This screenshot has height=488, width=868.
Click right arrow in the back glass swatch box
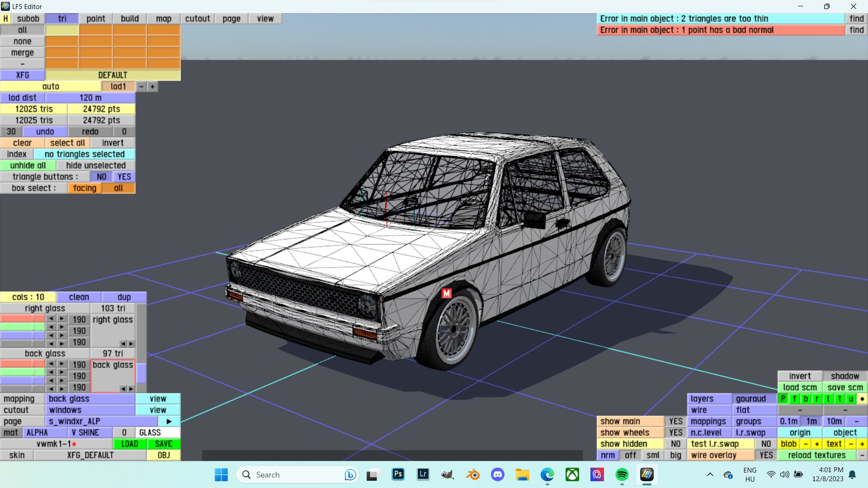131,389
